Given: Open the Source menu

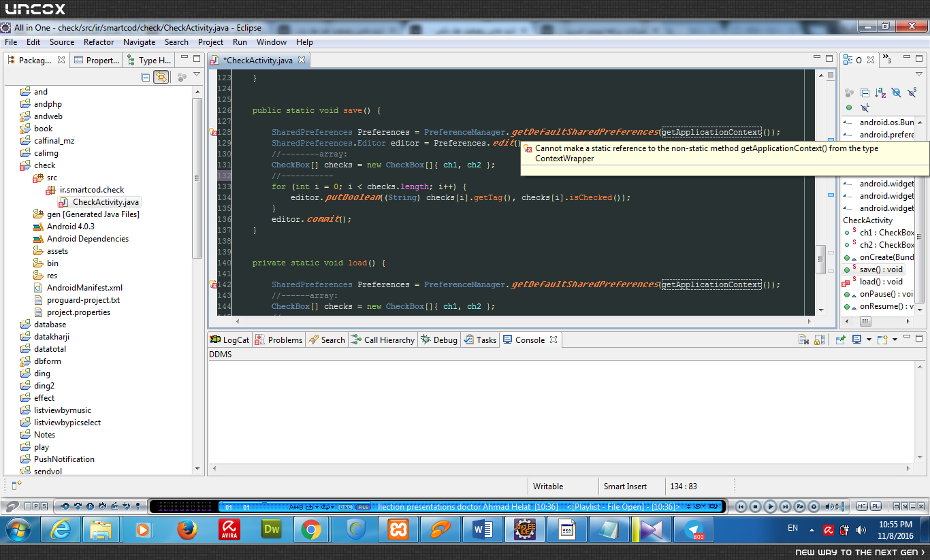Looking at the screenshot, I should pyautogui.click(x=62, y=42).
